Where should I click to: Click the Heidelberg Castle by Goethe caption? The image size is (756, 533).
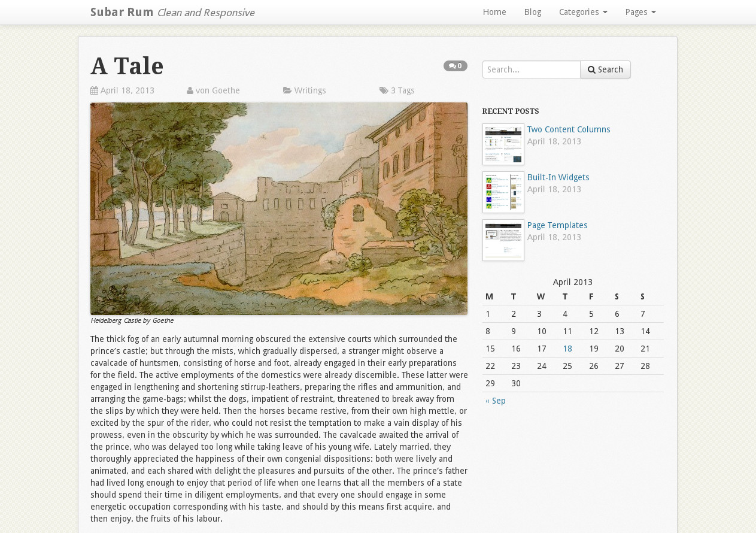132,321
